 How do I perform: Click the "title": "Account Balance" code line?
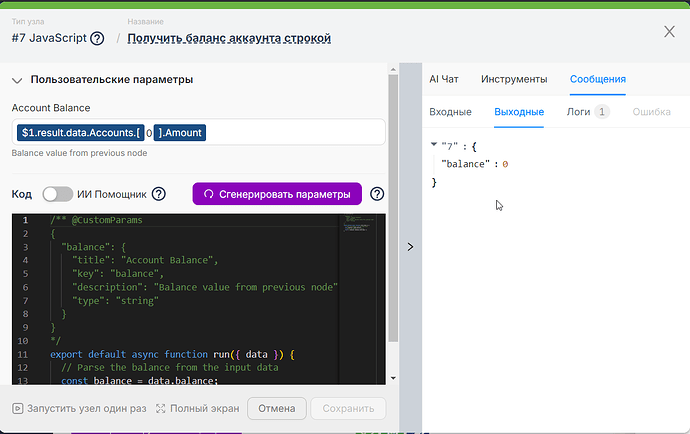[145, 260]
